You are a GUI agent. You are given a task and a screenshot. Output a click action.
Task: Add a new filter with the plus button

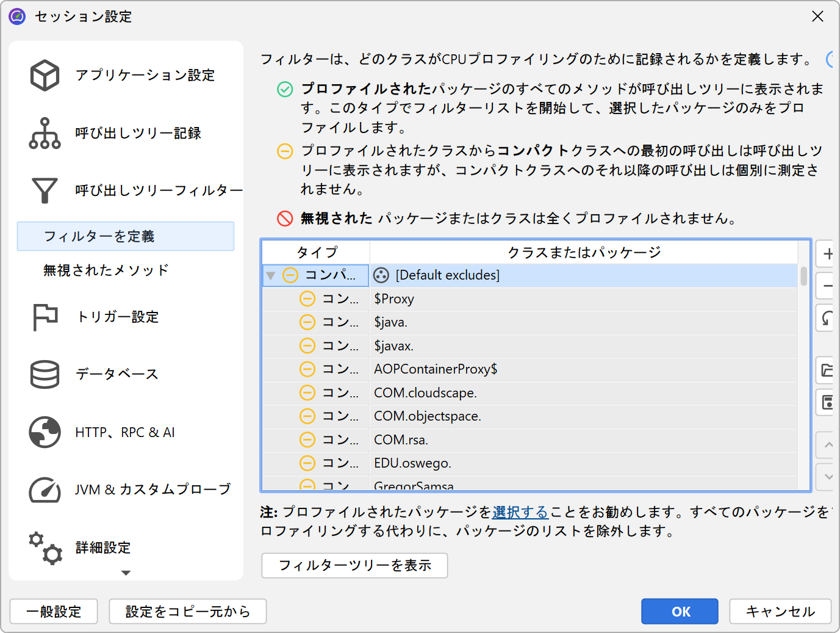coord(827,254)
